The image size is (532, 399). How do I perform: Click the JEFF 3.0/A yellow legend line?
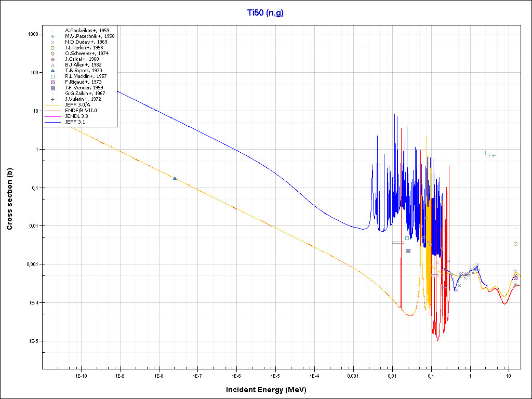(x=53, y=105)
